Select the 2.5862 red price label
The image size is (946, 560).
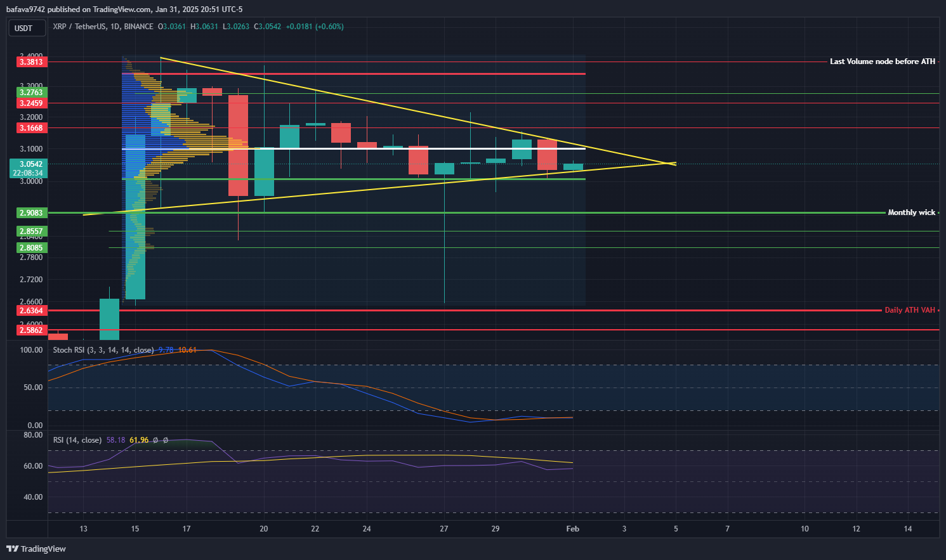31,330
